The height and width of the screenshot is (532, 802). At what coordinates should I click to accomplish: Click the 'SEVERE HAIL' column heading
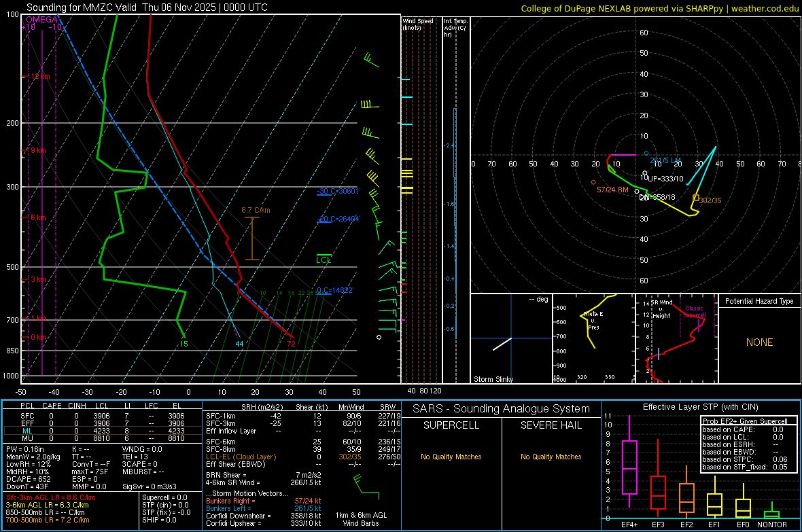click(551, 425)
